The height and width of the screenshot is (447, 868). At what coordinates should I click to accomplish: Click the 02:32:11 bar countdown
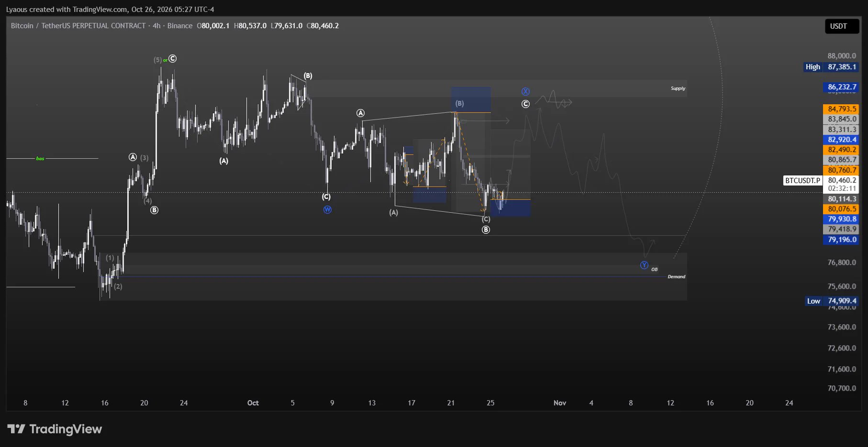(x=842, y=188)
